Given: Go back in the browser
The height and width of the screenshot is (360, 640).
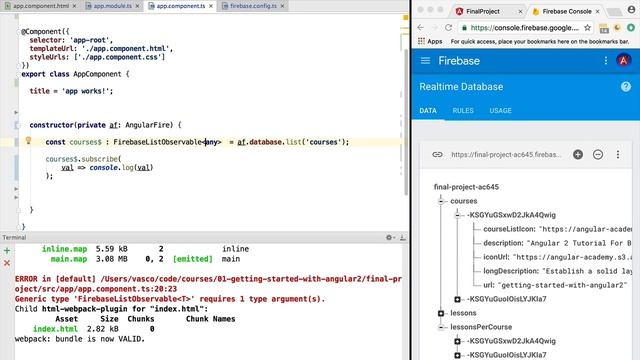Looking at the screenshot, I should click(421, 28).
